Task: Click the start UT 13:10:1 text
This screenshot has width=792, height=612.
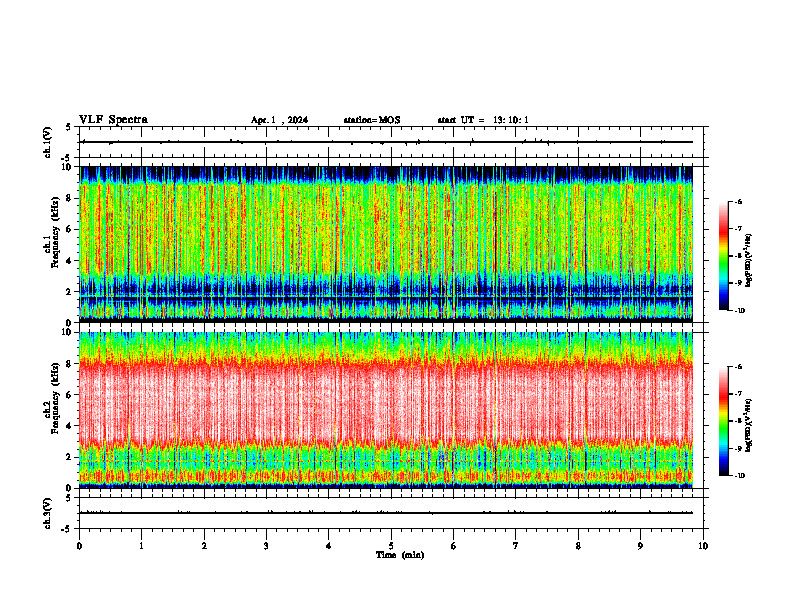Action: [x=483, y=120]
